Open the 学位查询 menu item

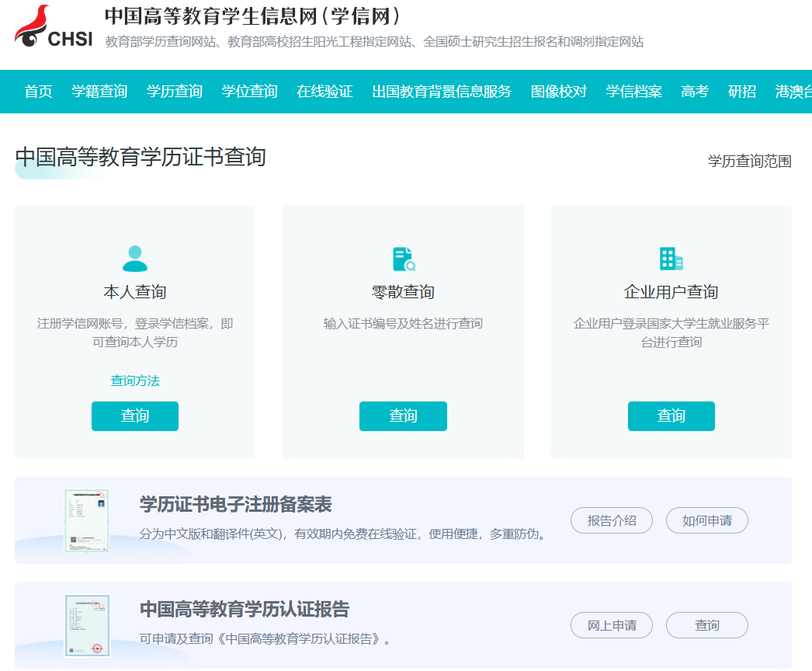coord(249,91)
